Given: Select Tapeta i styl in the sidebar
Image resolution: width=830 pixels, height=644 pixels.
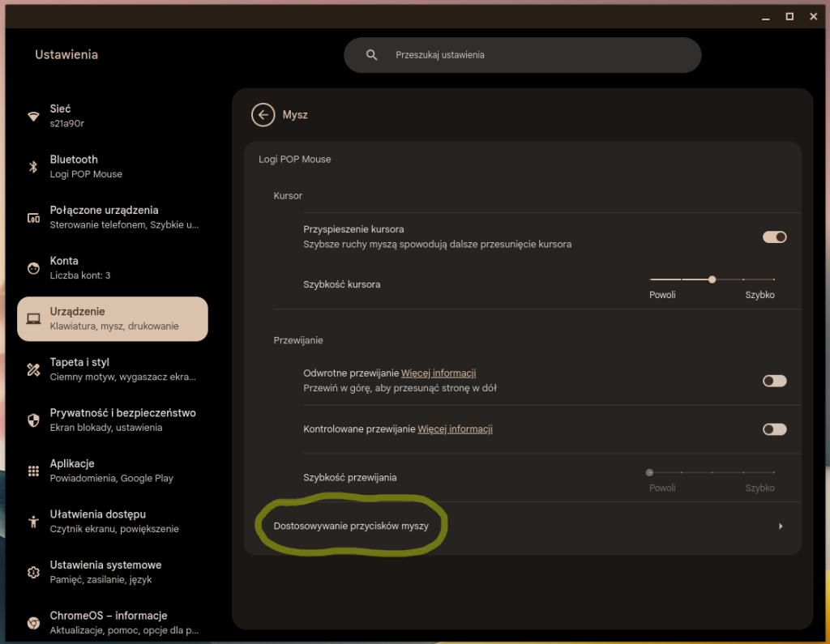Looking at the screenshot, I should pyautogui.click(x=112, y=369).
